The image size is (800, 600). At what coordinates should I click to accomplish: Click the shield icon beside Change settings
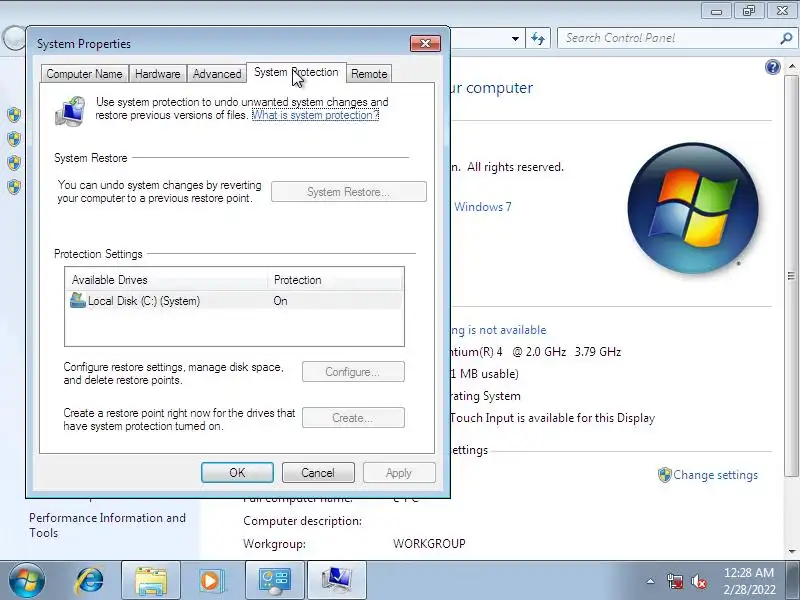click(x=664, y=475)
